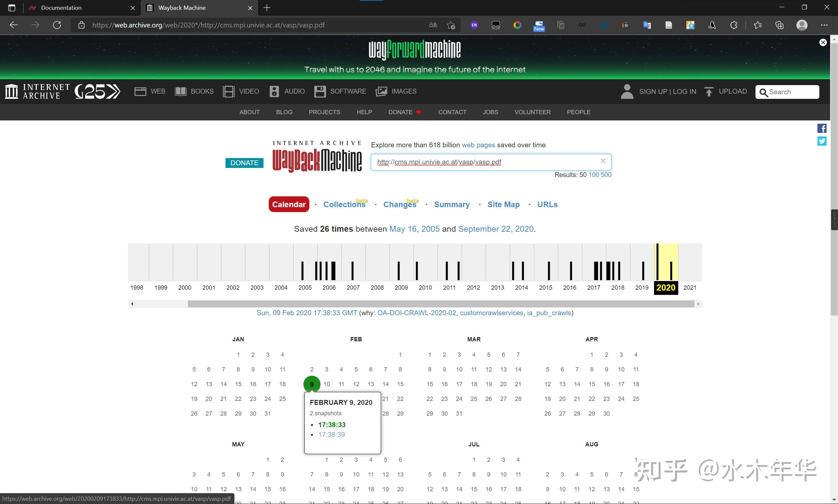838x504 pixels.
Task: Show 100 results per page
Action: point(593,175)
